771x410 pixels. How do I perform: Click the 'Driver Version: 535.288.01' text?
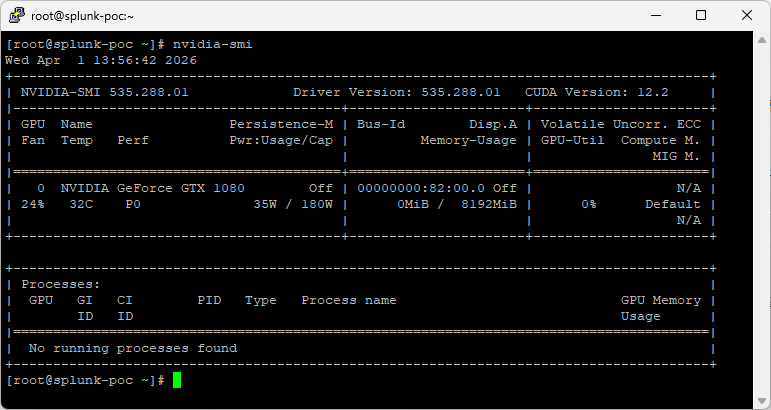pos(396,92)
